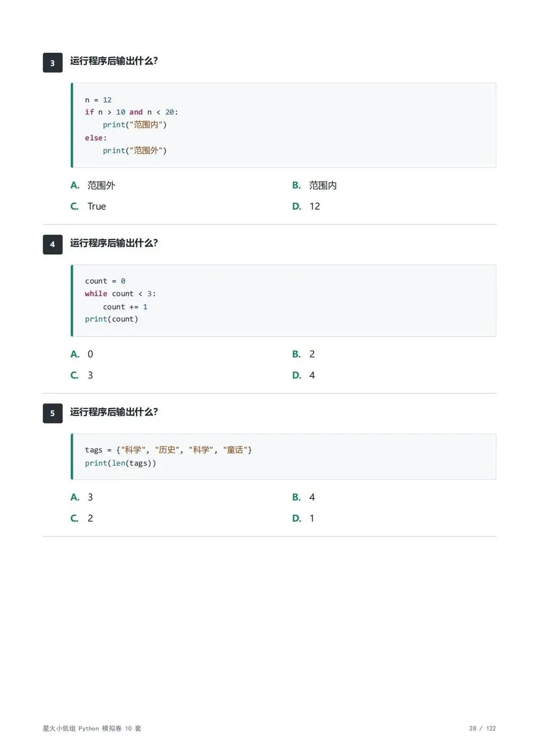Select answer B 范围内 for question 3
539x756 pixels.
click(315, 185)
